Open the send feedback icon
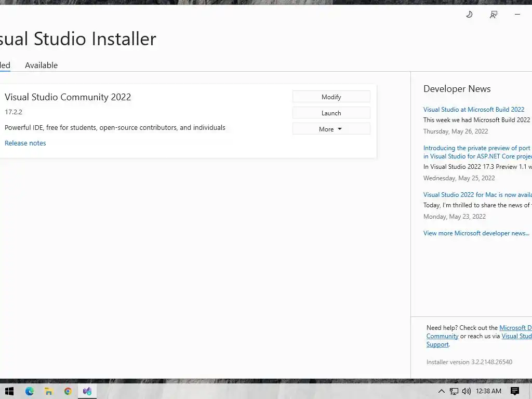 click(x=494, y=14)
